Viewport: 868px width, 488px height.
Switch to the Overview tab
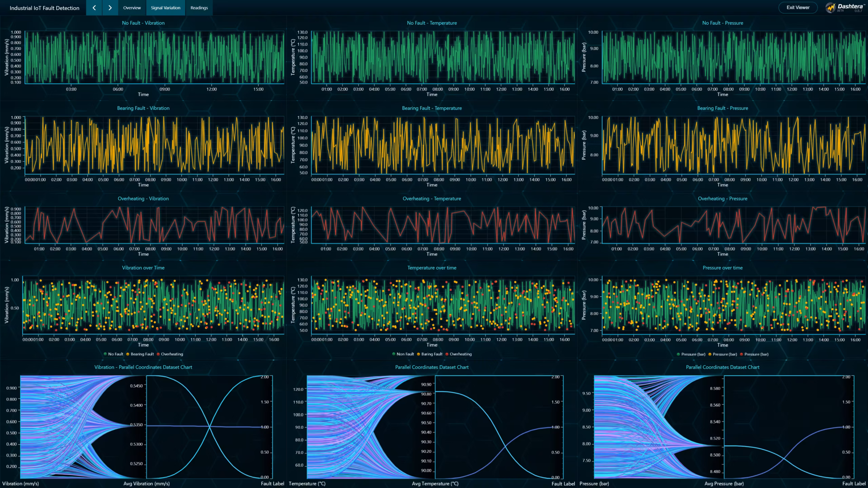click(132, 7)
